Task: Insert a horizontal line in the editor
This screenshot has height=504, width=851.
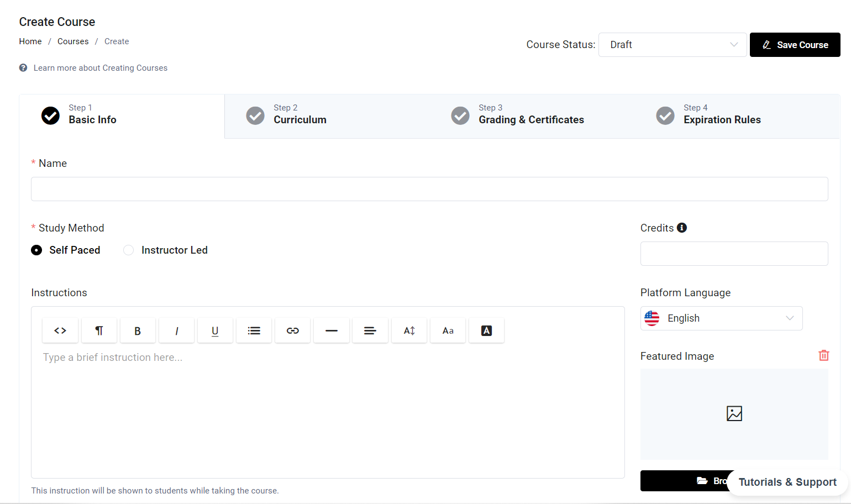Action: pyautogui.click(x=332, y=330)
